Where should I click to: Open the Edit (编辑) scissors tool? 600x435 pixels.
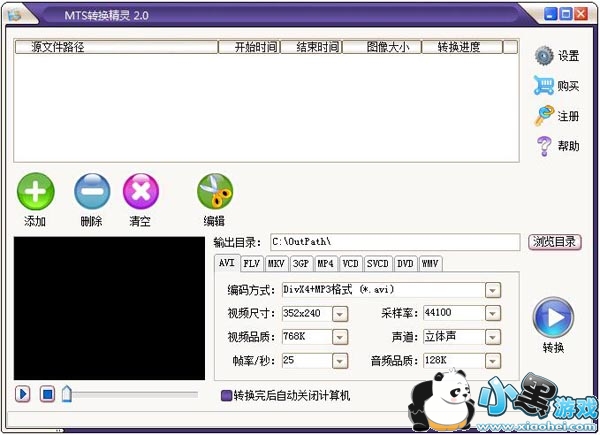(215, 191)
